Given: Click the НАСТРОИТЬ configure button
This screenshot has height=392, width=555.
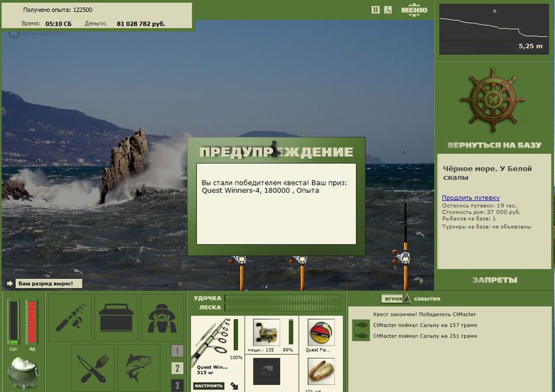Looking at the screenshot, I should 209,386.
